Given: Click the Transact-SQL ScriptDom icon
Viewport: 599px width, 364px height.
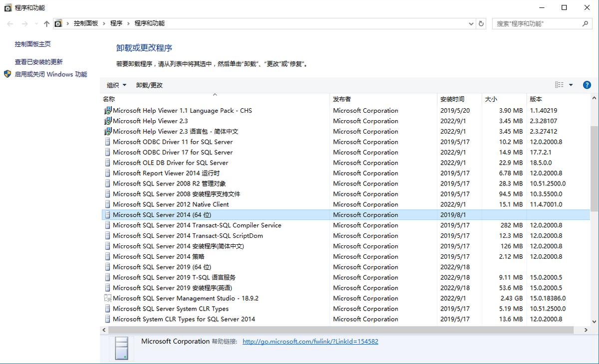Looking at the screenshot, I should (x=108, y=236).
